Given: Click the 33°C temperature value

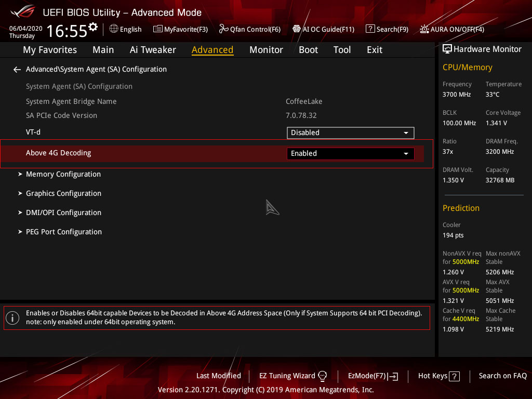Looking at the screenshot, I should pos(493,95).
